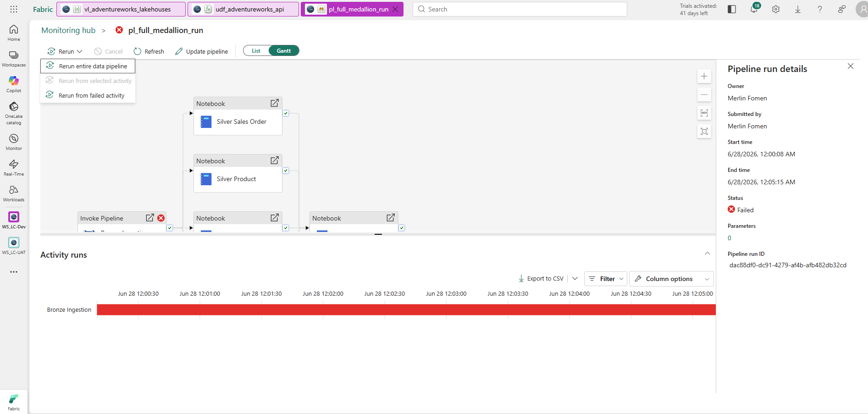Open Workspaces in the left sidebar
This screenshot has width=868, height=414.
coord(14,59)
